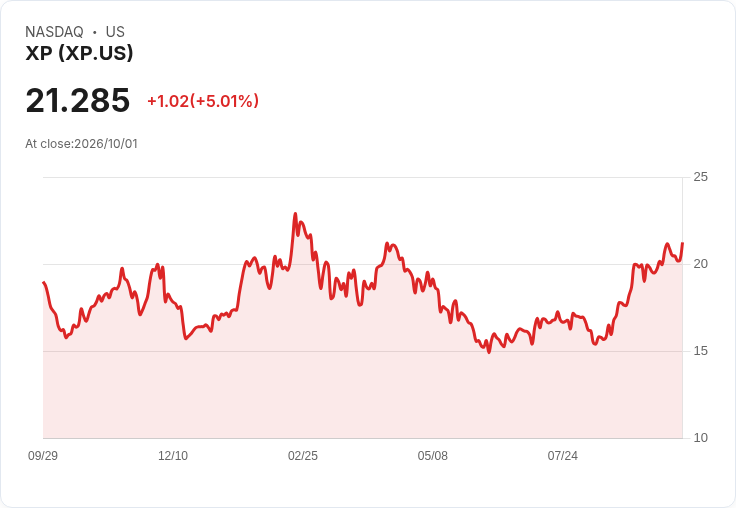This screenshot has width=736, height=508.
Task: Click the rightmost end of the price line
Action: (682, 243)
